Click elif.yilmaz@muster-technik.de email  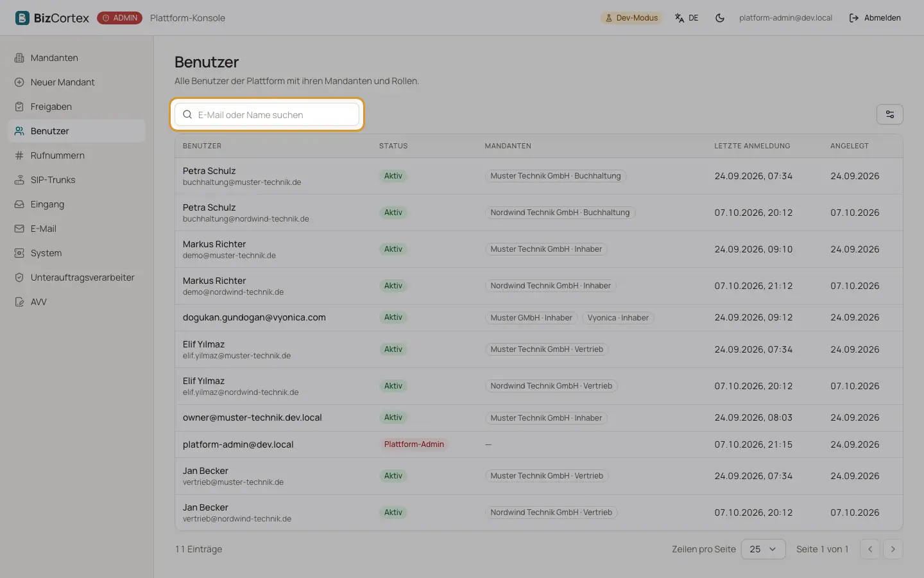(237, 356)
